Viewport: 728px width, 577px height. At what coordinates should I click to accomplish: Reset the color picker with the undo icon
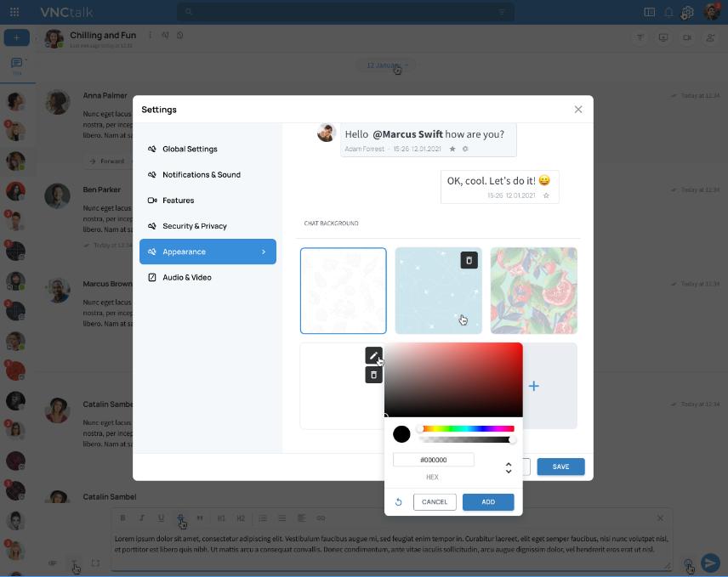[398, 502]
